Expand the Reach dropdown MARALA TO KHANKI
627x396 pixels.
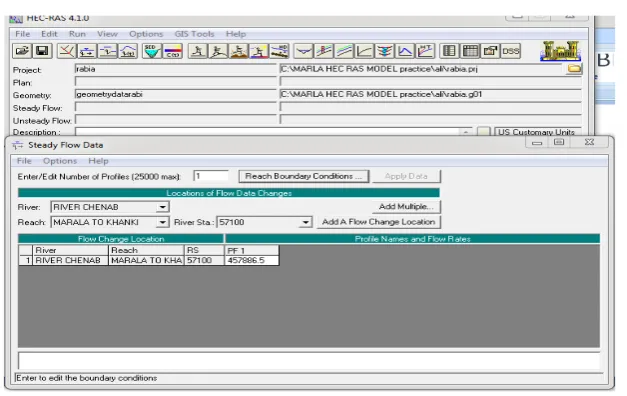(x=162, y=222)
